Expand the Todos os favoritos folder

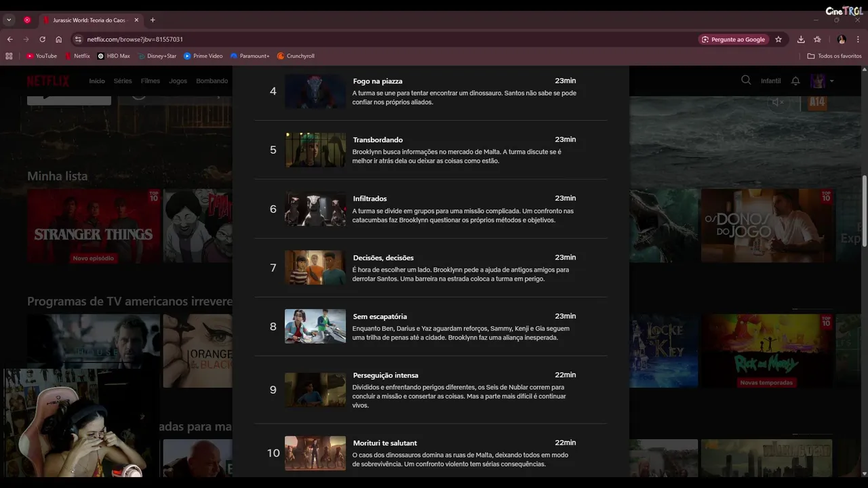(834, 56)
